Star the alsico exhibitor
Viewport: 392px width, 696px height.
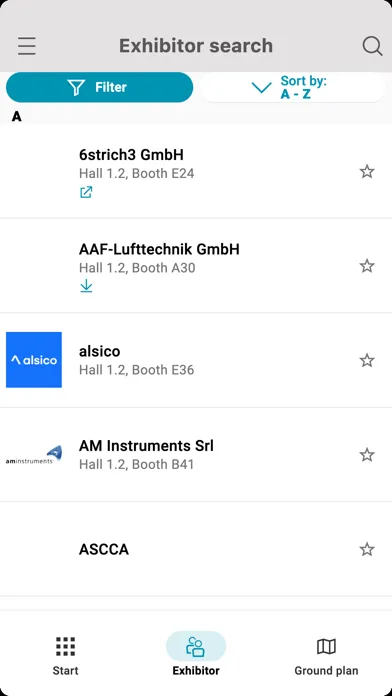click(x=367, y=360)
